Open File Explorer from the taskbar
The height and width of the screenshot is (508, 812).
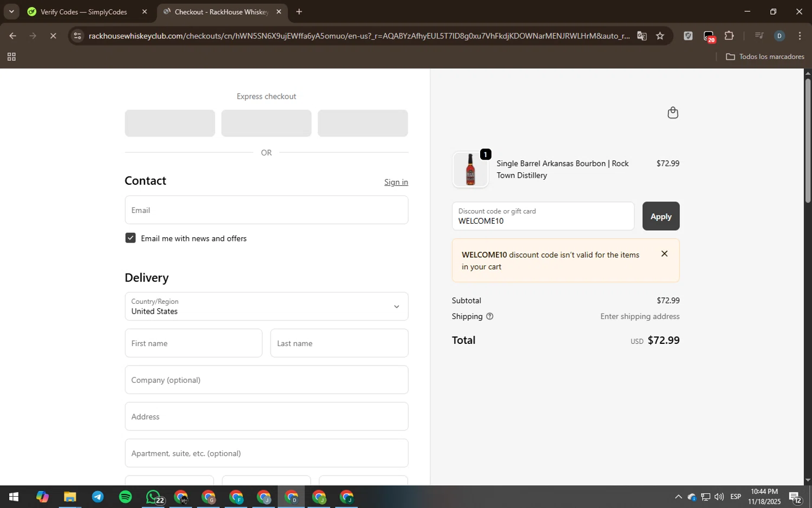(x=70, y=497)
